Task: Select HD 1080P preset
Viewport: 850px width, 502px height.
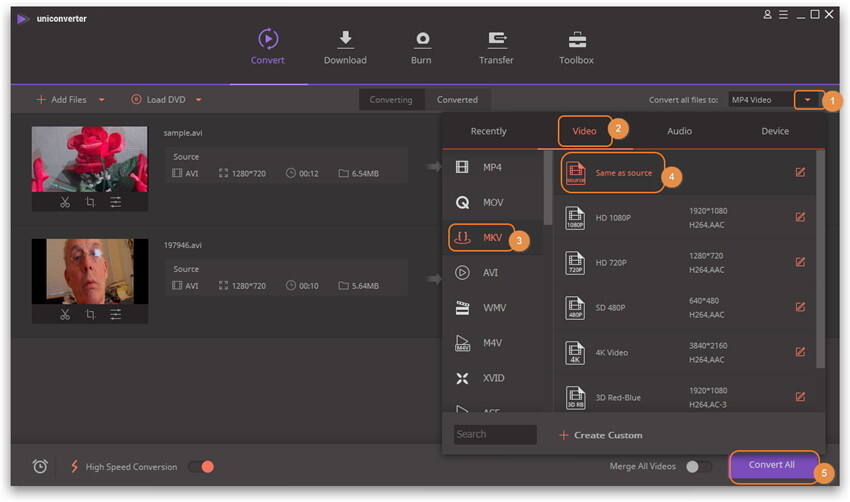Action: 684,217
